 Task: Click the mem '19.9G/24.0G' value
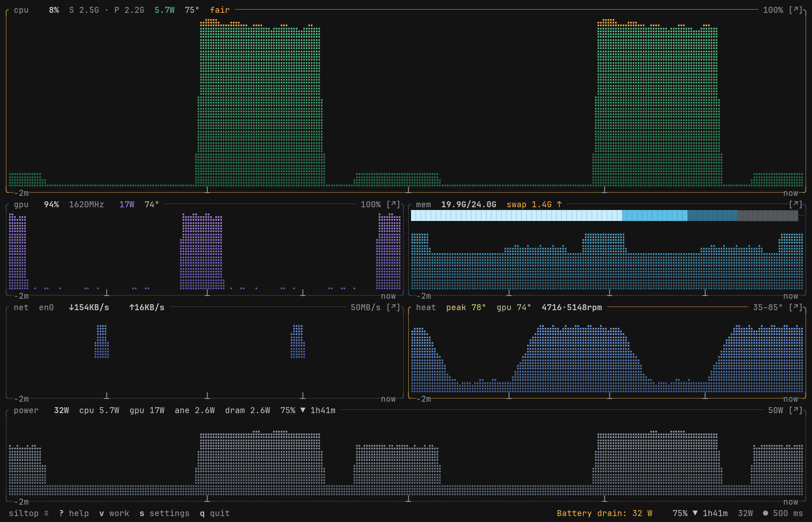coord(469,204)
